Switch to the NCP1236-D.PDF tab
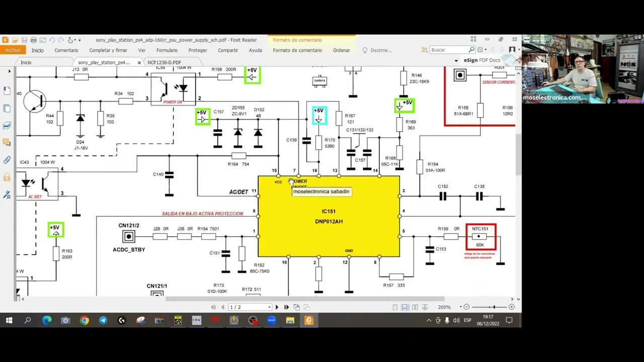The height and width of the screenshot is (362, 644). point(164,62)
